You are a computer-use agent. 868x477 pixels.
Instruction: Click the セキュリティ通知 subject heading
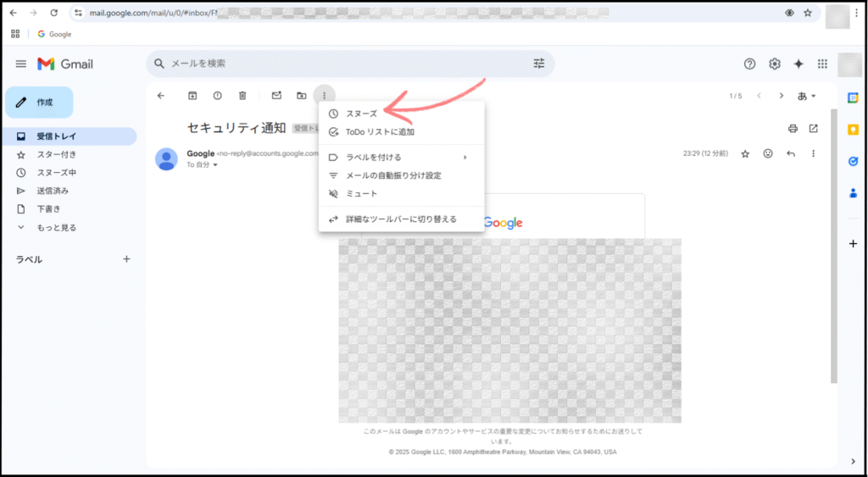236,128
